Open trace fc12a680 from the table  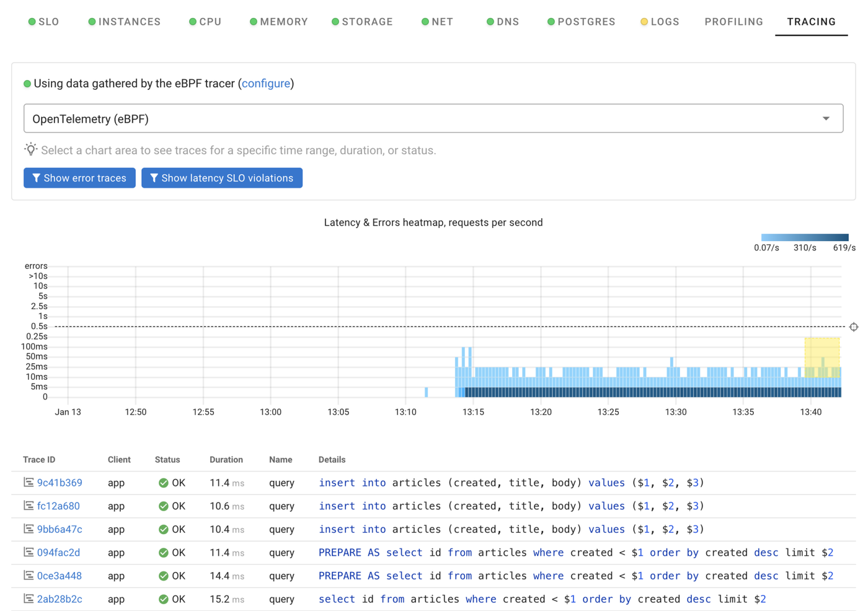(58, 506)
